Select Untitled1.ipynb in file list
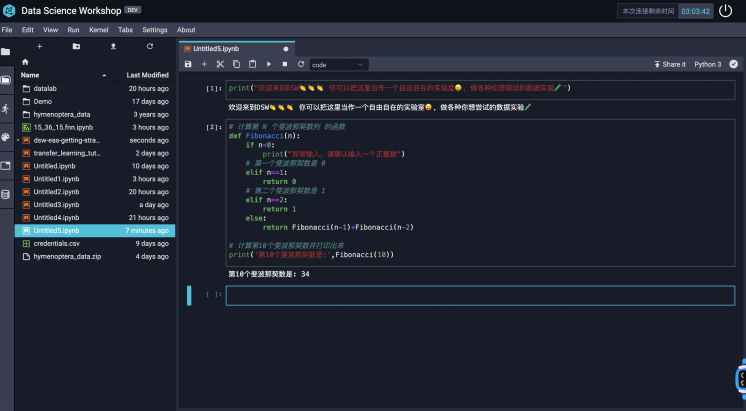This screenshot has width=746, height=411. click(x=95, y=179)
